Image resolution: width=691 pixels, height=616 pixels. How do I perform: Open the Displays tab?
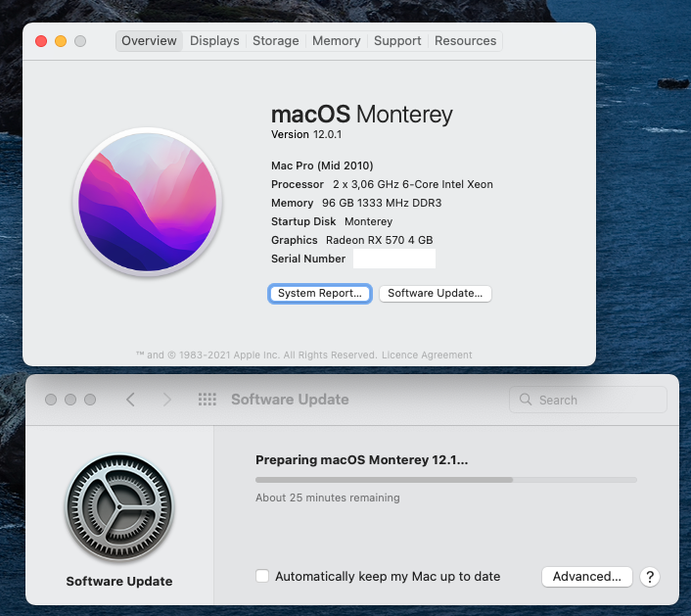214,41
